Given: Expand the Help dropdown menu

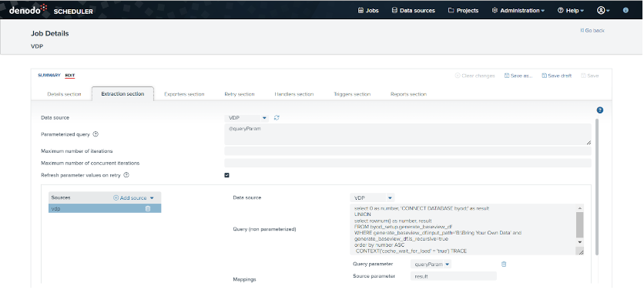Looking at the screenshot, I should pyautogui.click(x=571, y=11).
